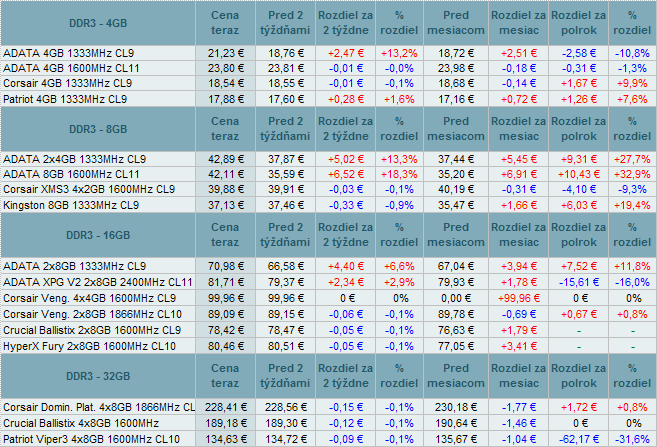Click the ADATA 4GB 1600MHz CL11 row name
This screenshot has width=657, height=447.
pyautogui.click(x=71, y=68)
